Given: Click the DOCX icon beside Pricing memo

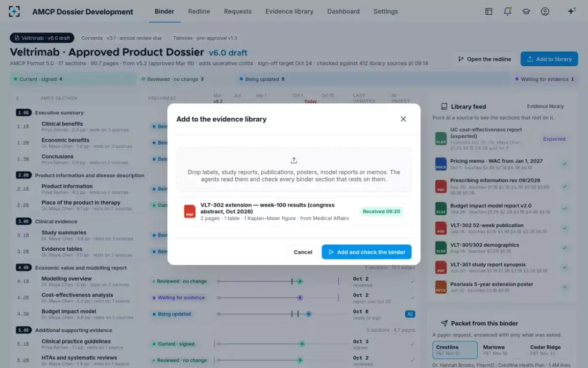Looking at the screenshot, I should click(441, 164).
